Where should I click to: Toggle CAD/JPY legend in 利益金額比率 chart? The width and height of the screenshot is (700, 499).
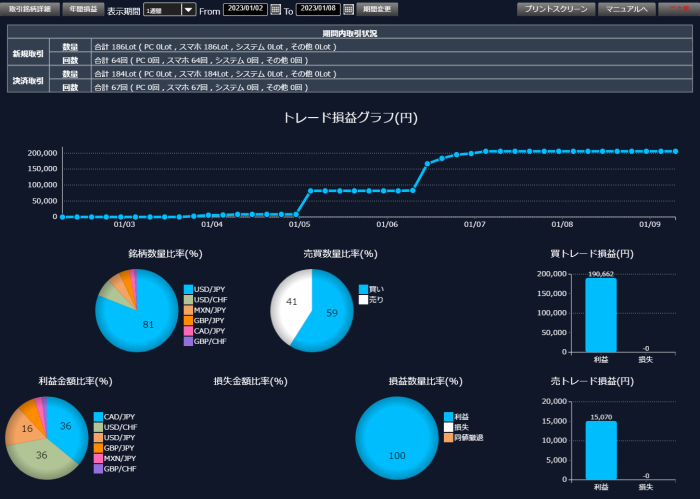click(x=98, y=417)
